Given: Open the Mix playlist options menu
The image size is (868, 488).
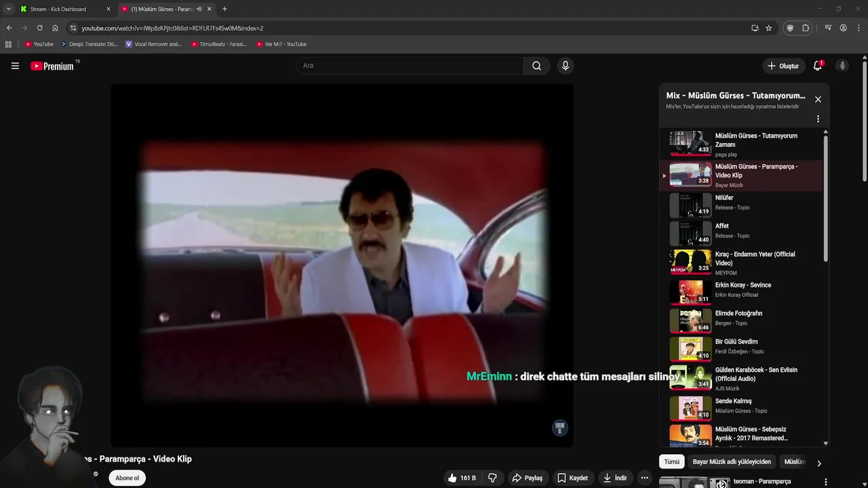Looking at the screenshot, I should pyautogui.click(x=818, y=119).
